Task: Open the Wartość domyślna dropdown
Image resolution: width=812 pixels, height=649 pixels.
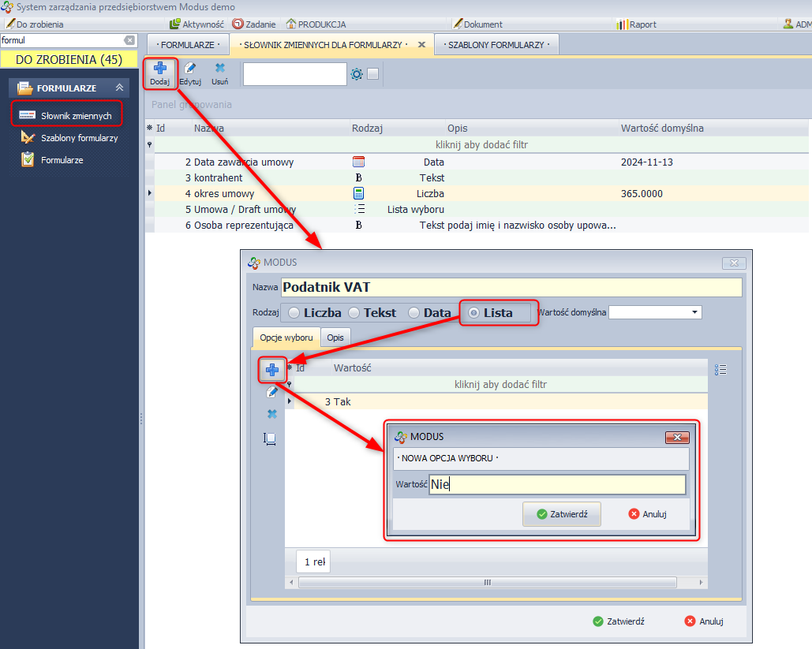Action: pyautogui.click(x=694, y=313)
